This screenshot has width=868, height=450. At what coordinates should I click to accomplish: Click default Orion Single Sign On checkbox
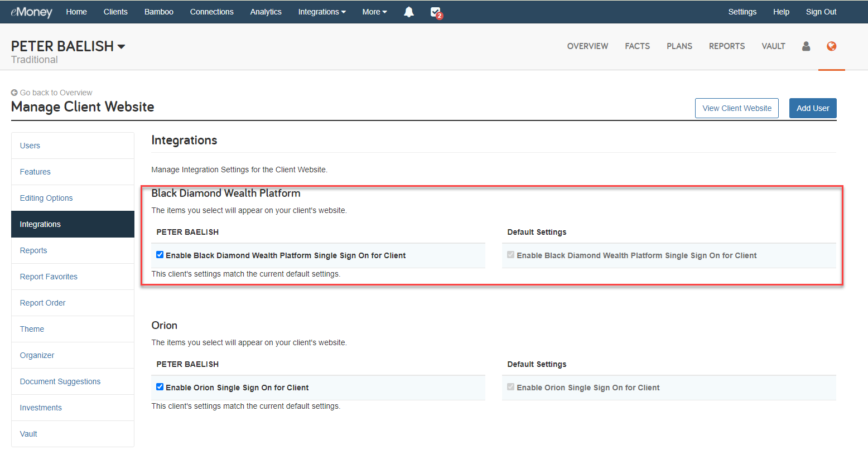pyautogui.click(x=511, y=387)
